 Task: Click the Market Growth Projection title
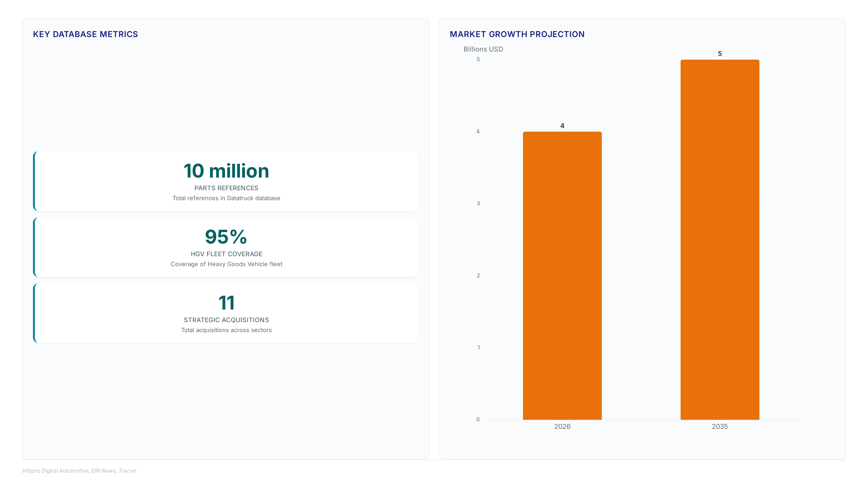(517, 34)
